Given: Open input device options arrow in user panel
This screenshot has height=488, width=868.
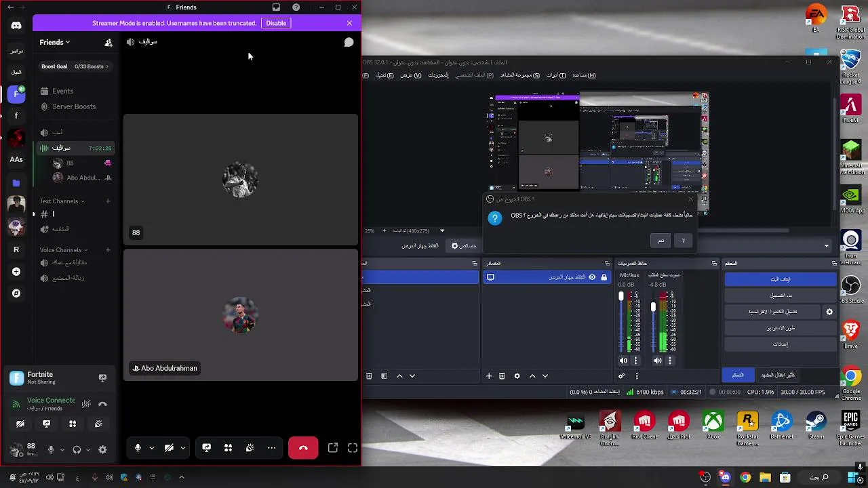Looking at the screenshot, I should 62,449.
